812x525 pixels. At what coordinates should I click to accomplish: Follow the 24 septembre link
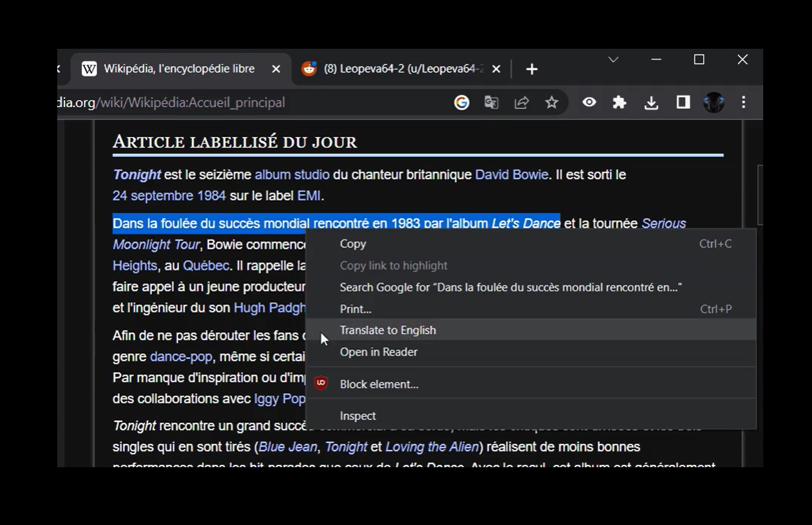tap(152, 196)
